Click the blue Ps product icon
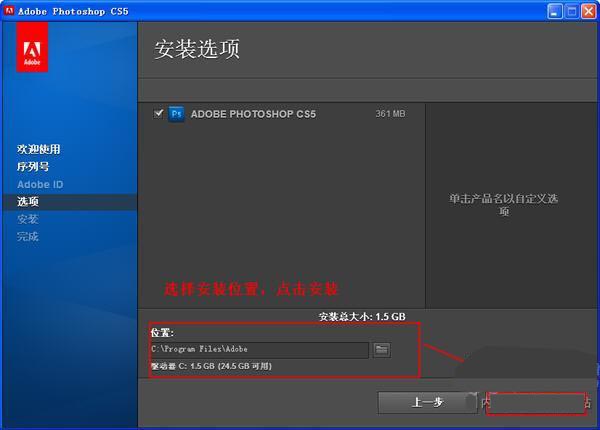Screen dimensions: 600x430 coord(176,114)
